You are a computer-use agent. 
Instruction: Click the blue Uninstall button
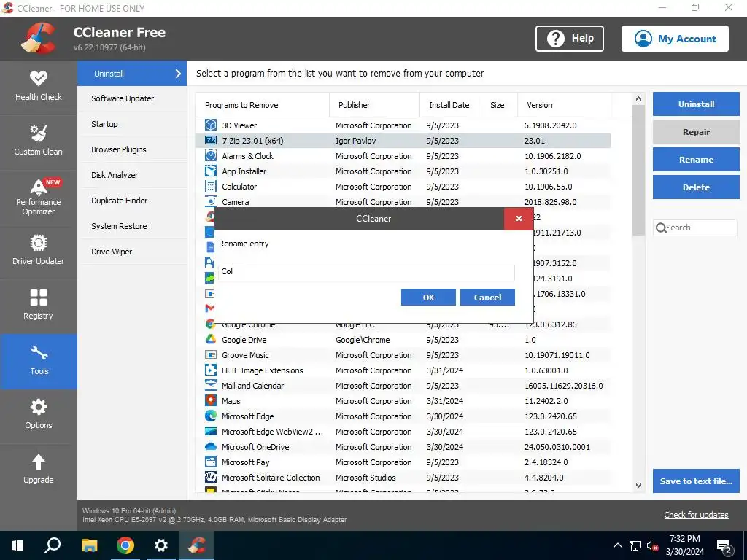695,104
